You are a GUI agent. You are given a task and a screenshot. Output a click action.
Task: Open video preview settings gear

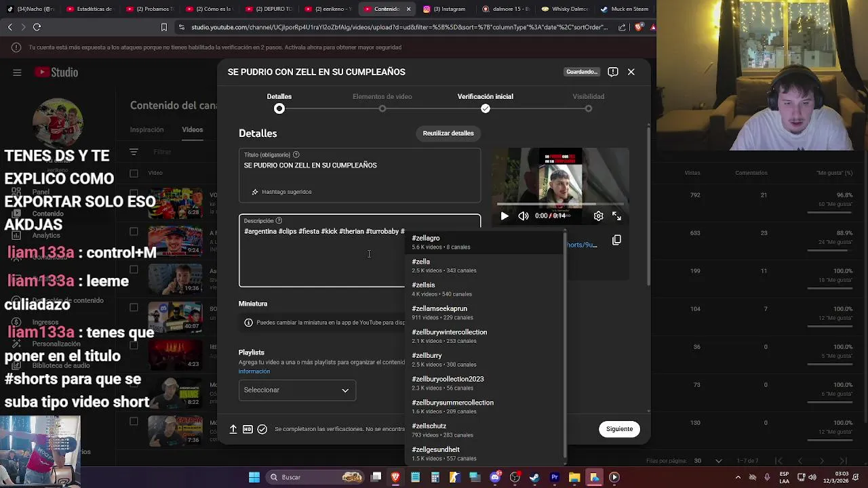598,216
